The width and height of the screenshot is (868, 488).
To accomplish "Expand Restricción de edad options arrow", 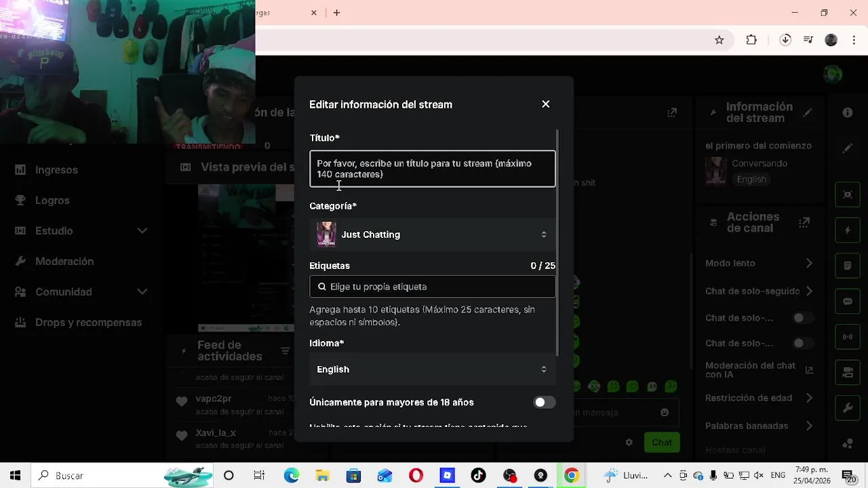I will (809, 398).
